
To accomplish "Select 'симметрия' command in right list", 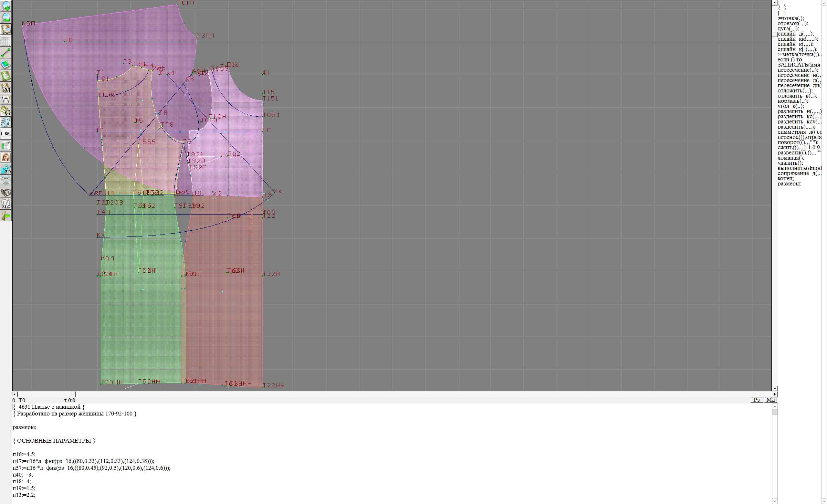I will tap(793, 132).
